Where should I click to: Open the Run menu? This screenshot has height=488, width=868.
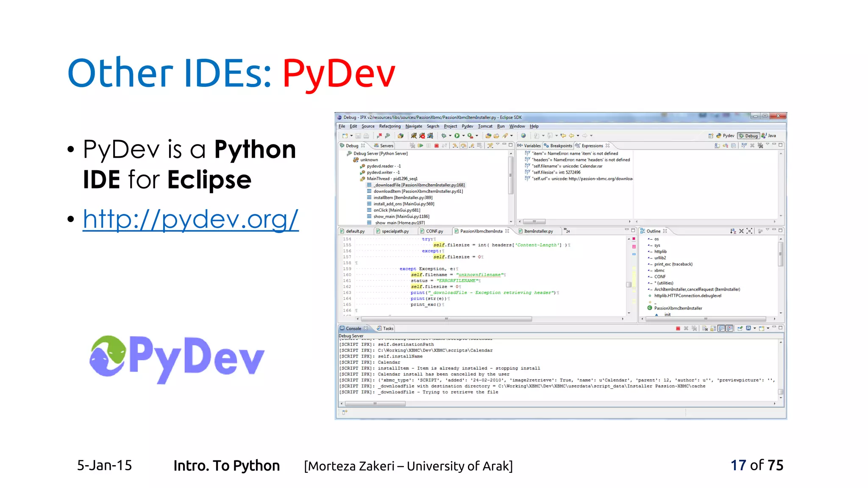coord(501,126)
